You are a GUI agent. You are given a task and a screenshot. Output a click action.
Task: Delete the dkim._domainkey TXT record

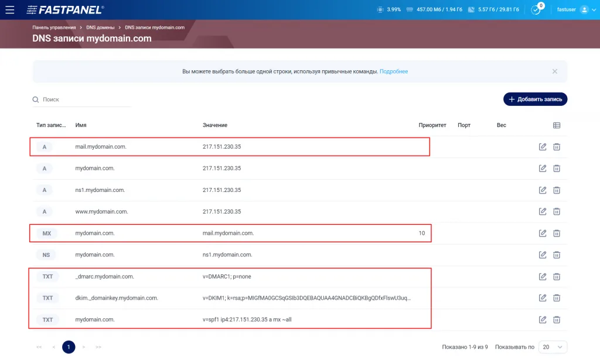coord(557,298)
